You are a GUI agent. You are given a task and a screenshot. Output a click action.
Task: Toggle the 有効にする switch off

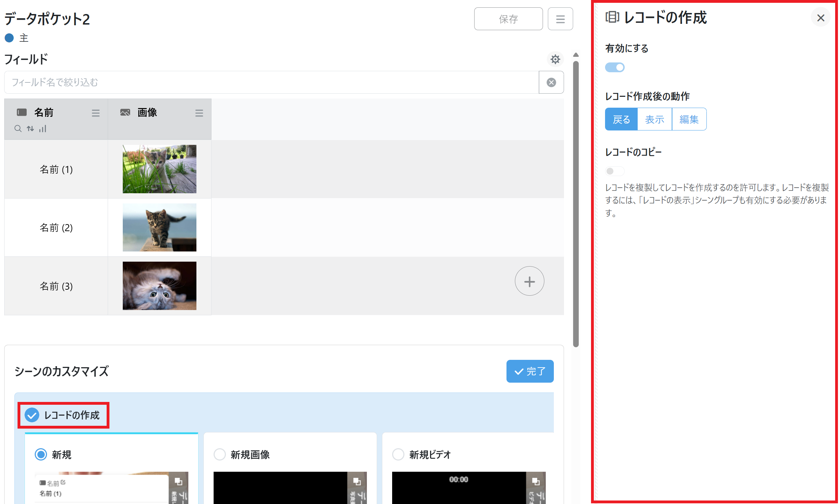click(x=615, y=67)
